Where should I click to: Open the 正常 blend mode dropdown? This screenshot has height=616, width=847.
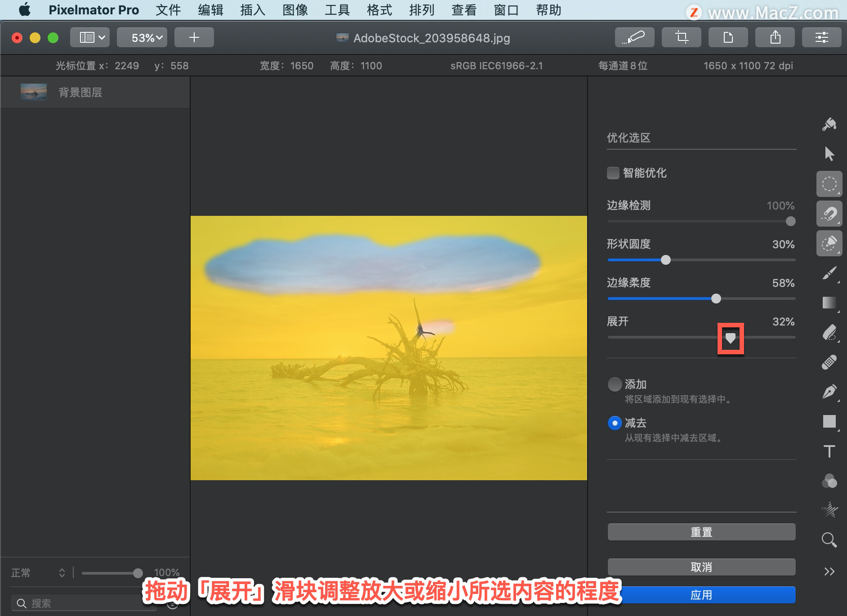pos(38,572)
